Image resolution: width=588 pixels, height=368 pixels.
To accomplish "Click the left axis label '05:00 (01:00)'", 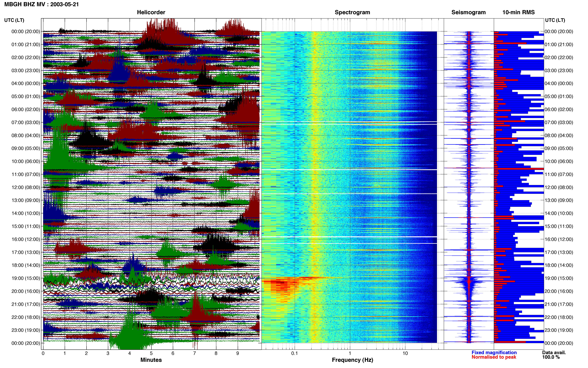I will tap(26, 96).
